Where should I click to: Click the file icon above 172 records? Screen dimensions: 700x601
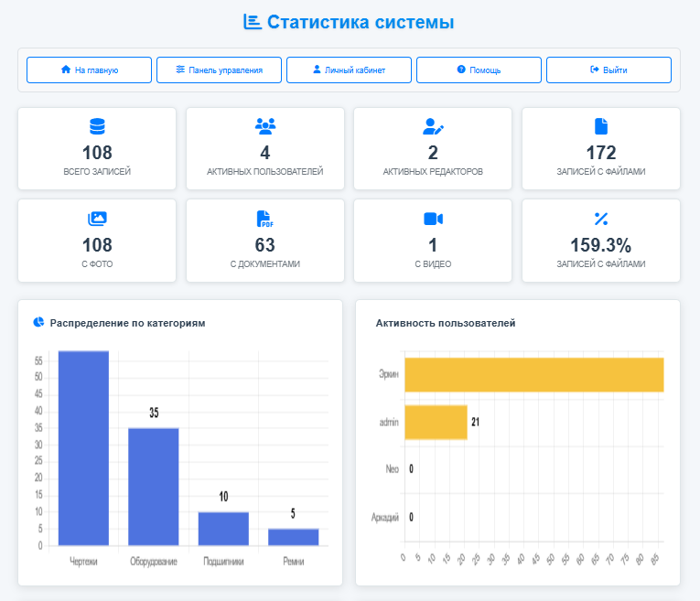pos(601,126)
